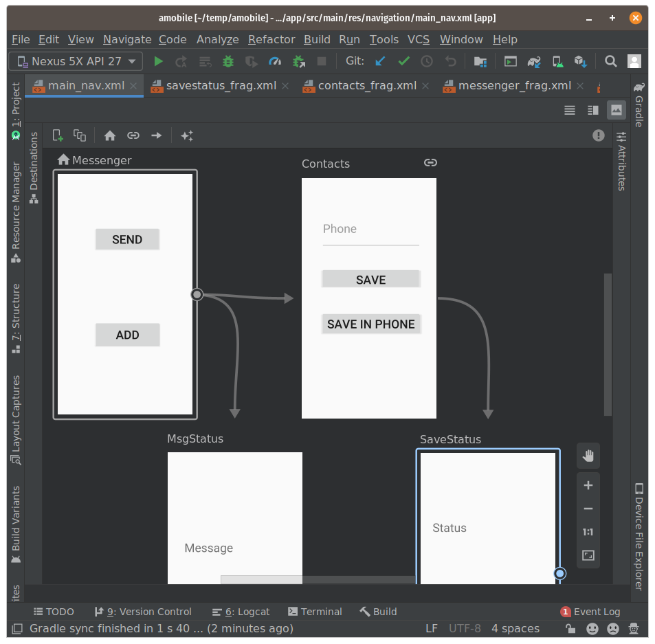Open the Terminal tool window

(x=315, y=612)
